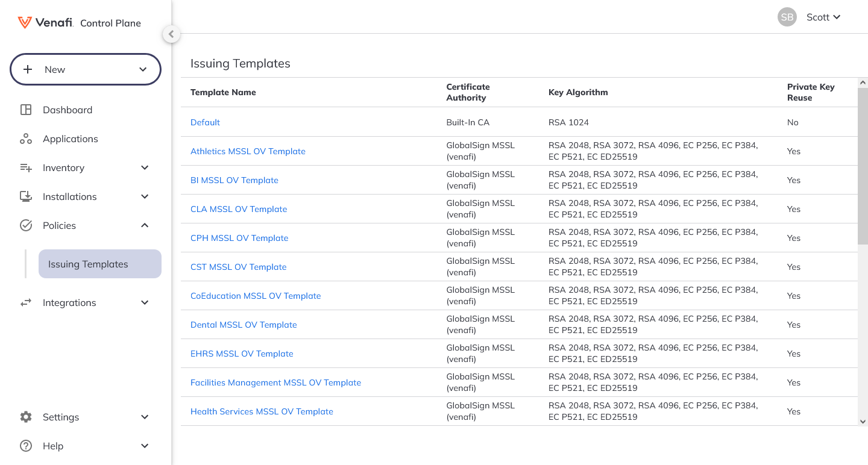Click the table scrollbar down arrow
This screenshot has width=868, height=465.
(862, 422)
